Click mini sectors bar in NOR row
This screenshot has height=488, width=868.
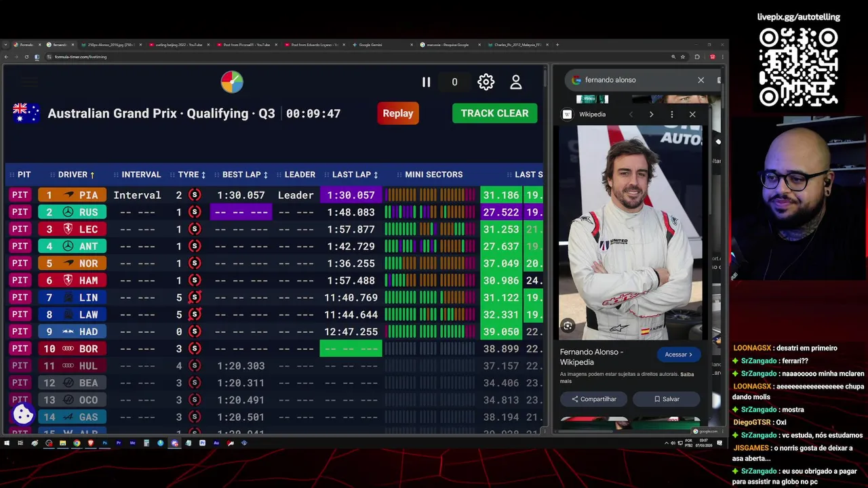(x=430, y=263)
